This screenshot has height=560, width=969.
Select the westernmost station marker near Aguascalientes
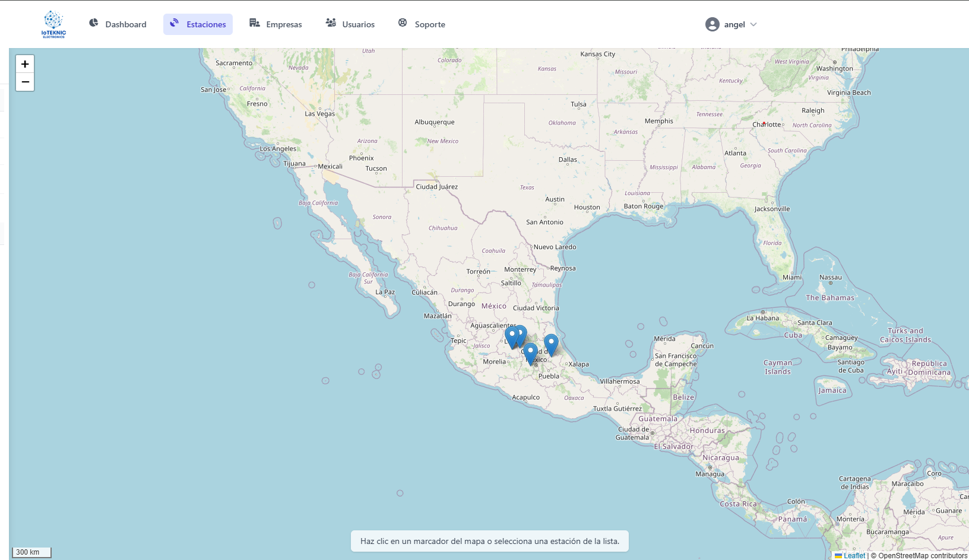pyautogui.click(x=512, y=338)
